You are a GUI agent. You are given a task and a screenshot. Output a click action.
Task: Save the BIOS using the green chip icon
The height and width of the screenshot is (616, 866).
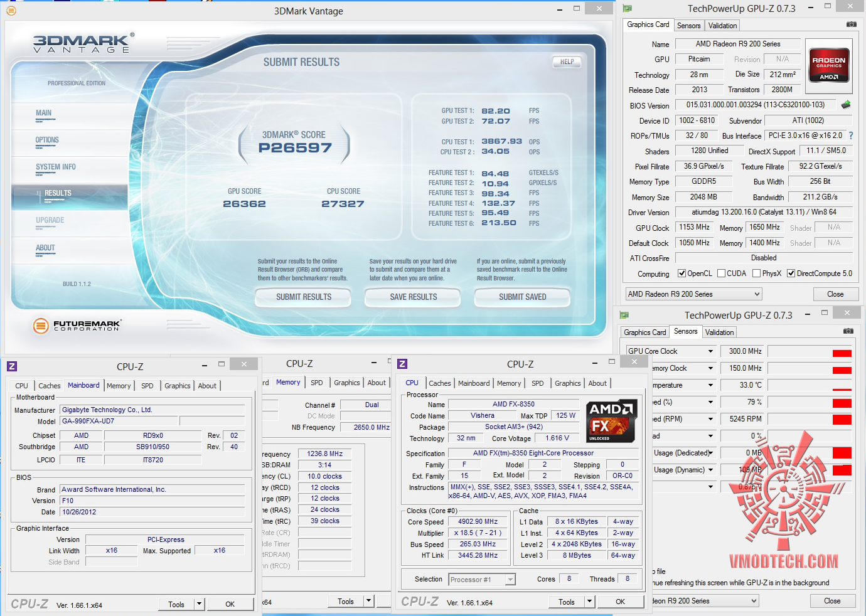coord(846,105)
